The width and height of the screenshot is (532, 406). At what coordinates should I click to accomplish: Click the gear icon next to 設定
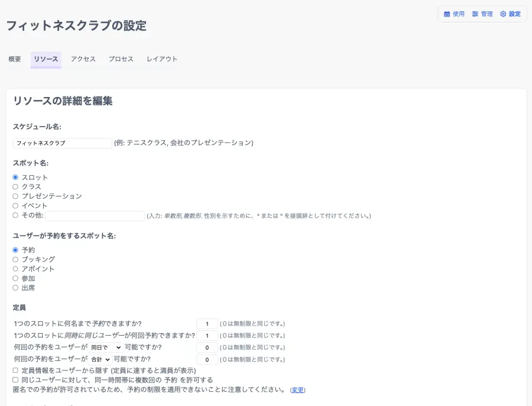tap(503, 14)
